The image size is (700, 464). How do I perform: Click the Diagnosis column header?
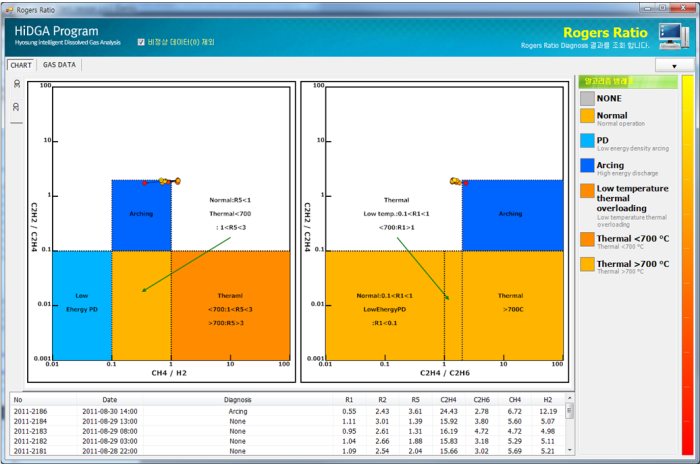click(x=238, y=400)
